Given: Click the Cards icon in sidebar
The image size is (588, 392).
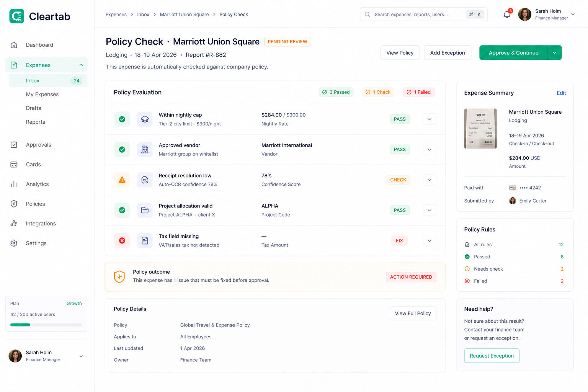Looking at the screenshot, I should [14, 165].
